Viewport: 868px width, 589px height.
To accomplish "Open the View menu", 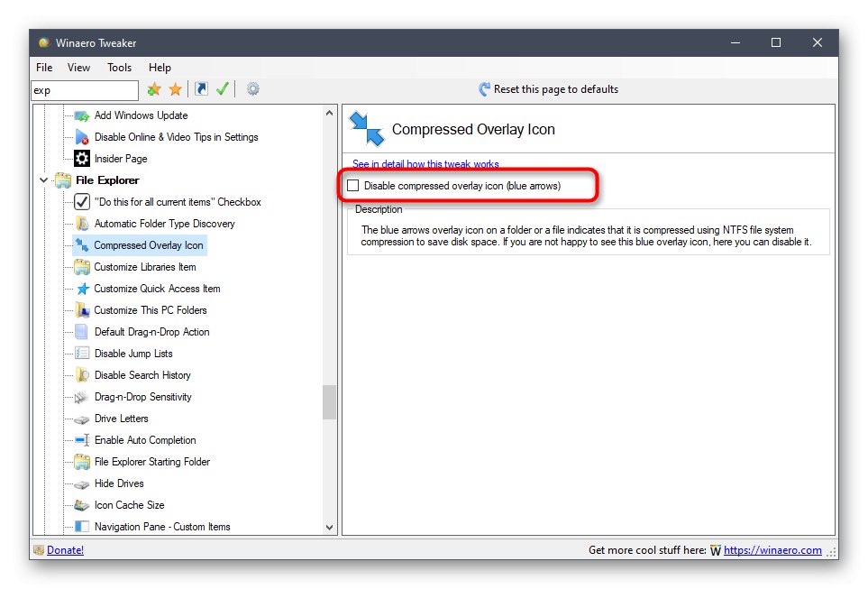I will click(78, 68).
